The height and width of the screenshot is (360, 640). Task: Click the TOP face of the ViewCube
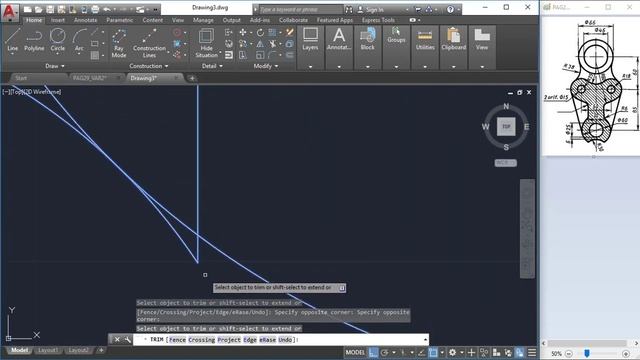pos(506,127)
